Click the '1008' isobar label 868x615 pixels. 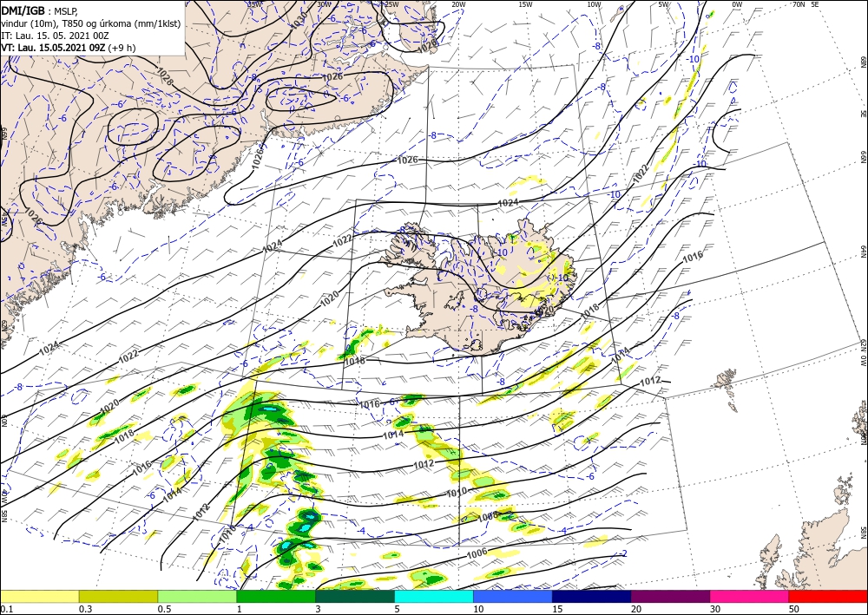click(488, 516)
